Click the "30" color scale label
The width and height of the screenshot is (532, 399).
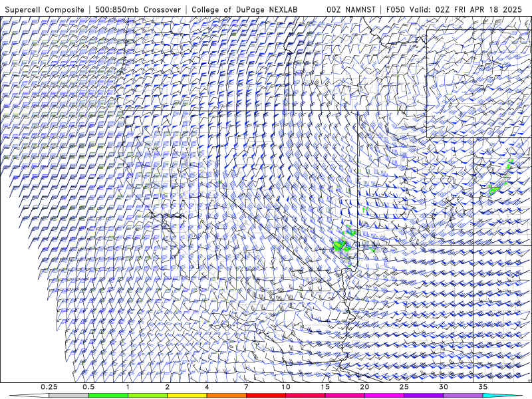pyautogui.click(x=444, y=387)
